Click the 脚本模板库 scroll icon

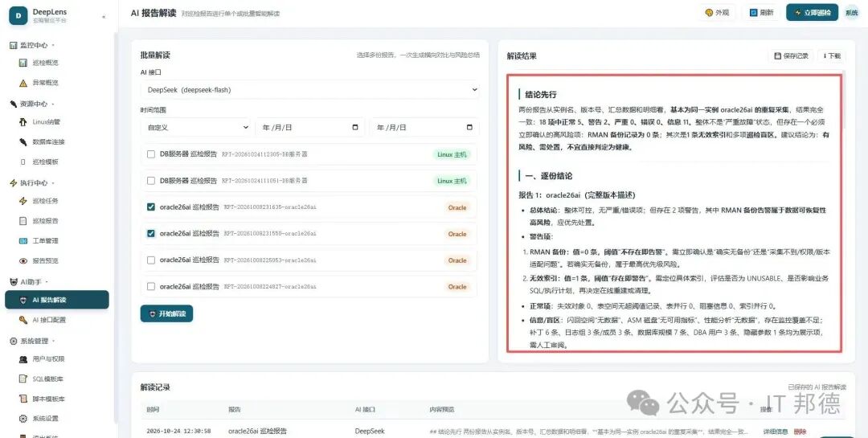click(x=23, y=399)
